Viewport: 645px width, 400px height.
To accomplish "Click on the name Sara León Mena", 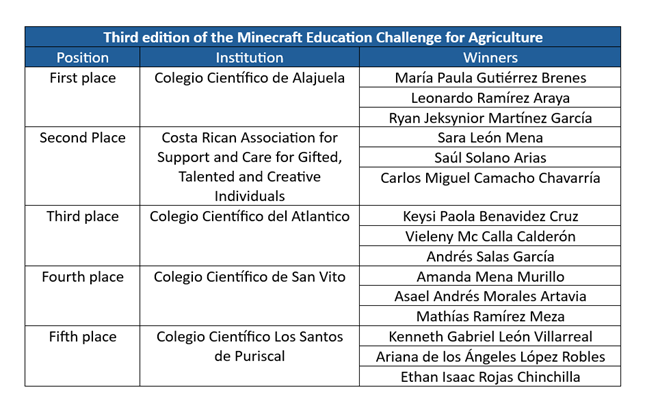I will (x=490, y=137).
